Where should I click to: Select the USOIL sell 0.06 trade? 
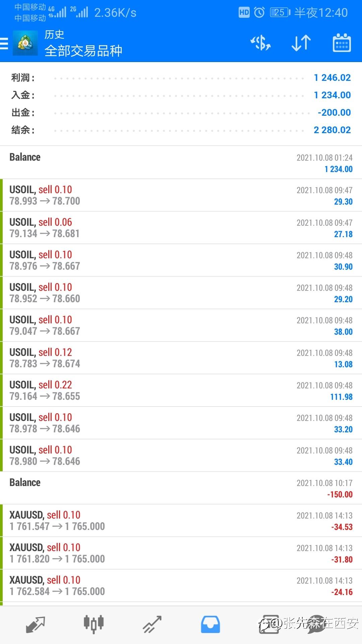(181, 228)
